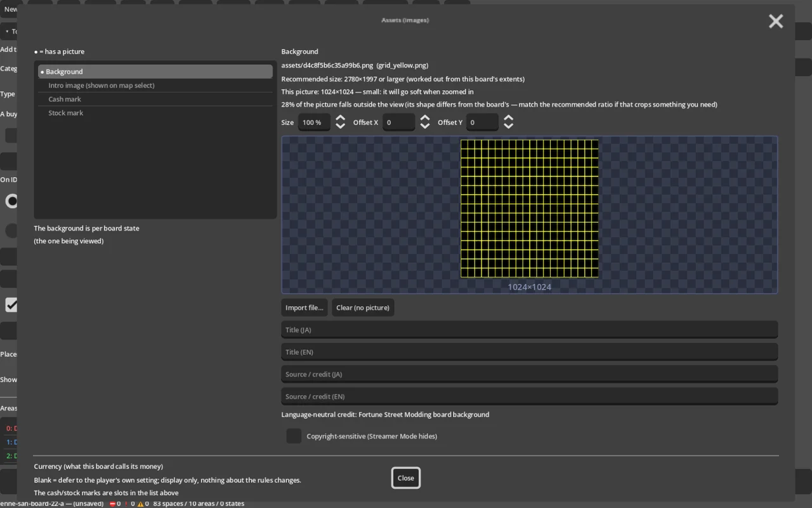
Task: Open the Import file... button
Action: [304, 307]
